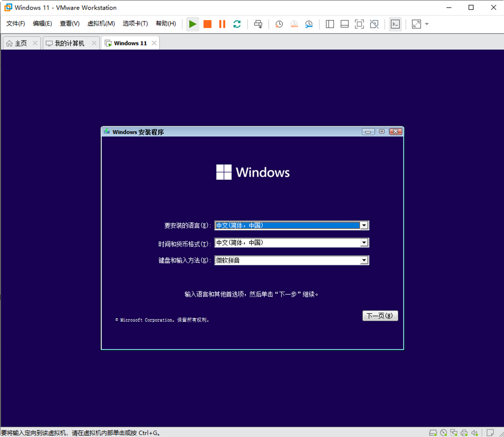This screenshot has width=504, height=437.
Task: Expand the stretch view dropdown arrow
Action: 427,24
